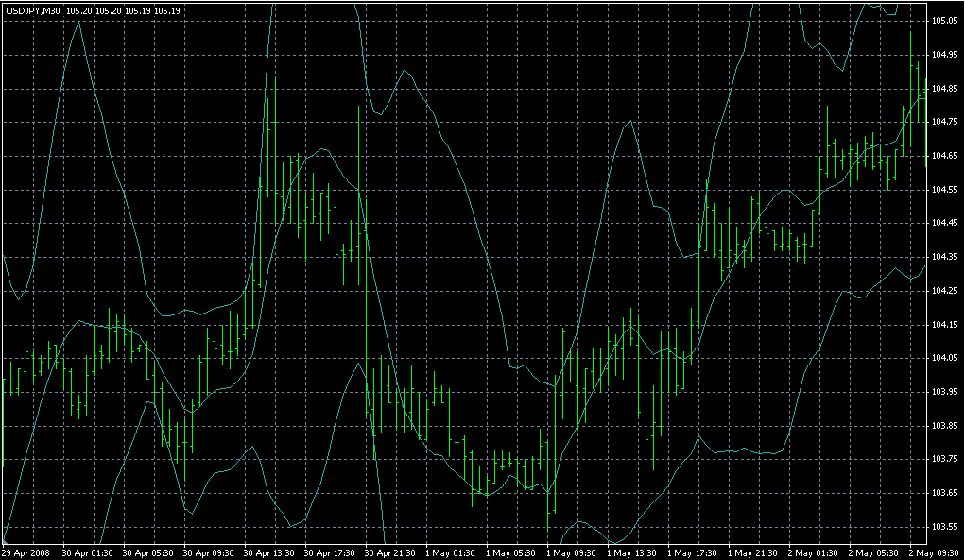Screen dimensions: 965x560
Task: Select the 104.85 price scale label
Action: tap(944, 89)
